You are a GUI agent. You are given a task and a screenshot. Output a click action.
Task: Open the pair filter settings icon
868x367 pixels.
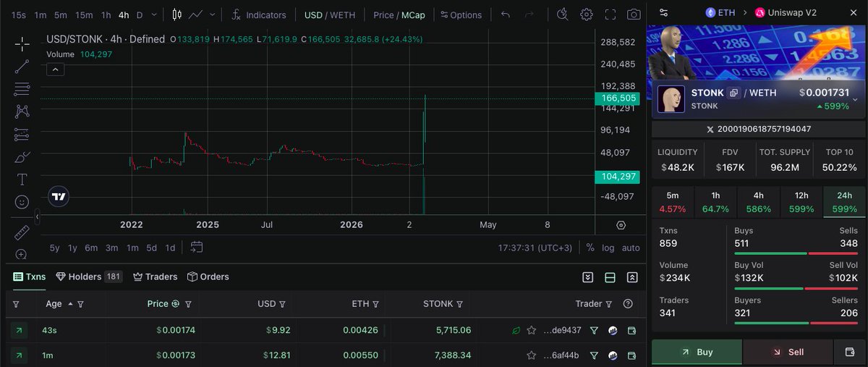click(x=664, y=12)
